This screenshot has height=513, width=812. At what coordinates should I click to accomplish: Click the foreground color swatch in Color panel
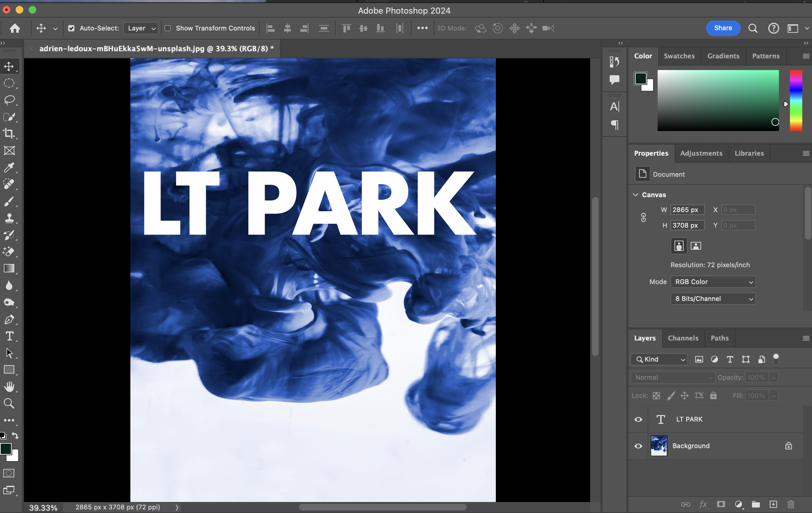coord(640,78)
